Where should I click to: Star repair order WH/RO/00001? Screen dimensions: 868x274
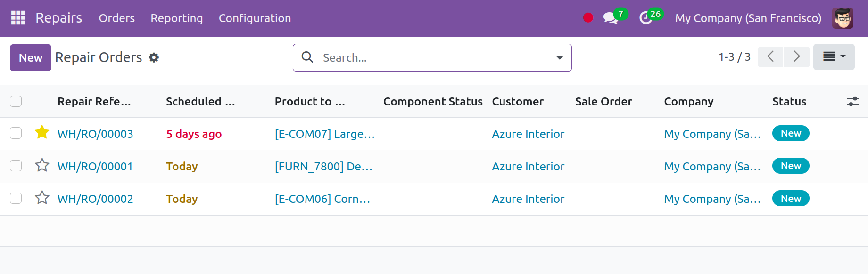(42, 165)
